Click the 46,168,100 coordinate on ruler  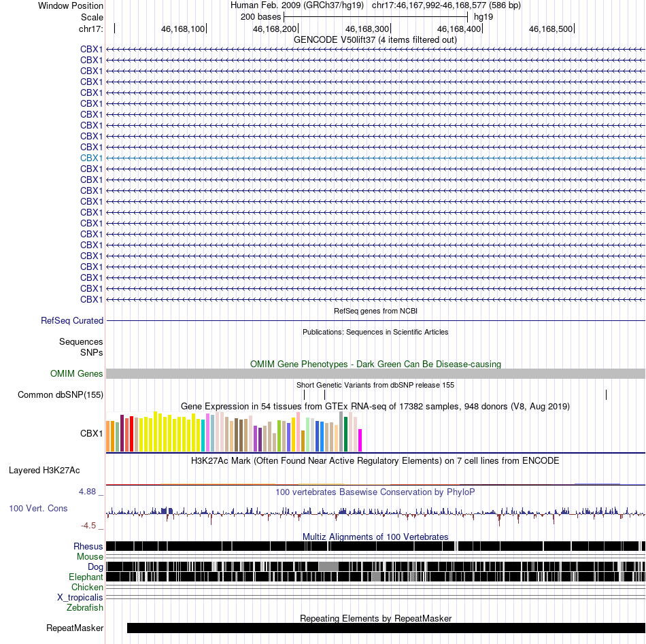click(182, 29)
